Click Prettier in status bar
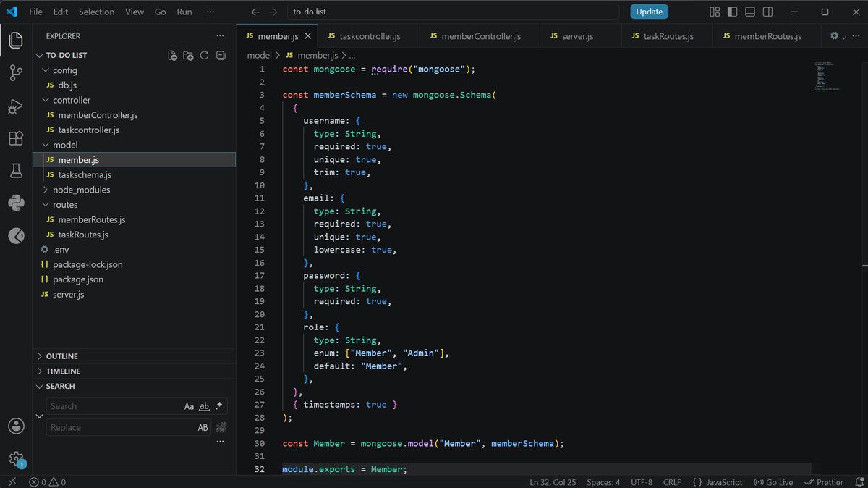 [824, 482]
